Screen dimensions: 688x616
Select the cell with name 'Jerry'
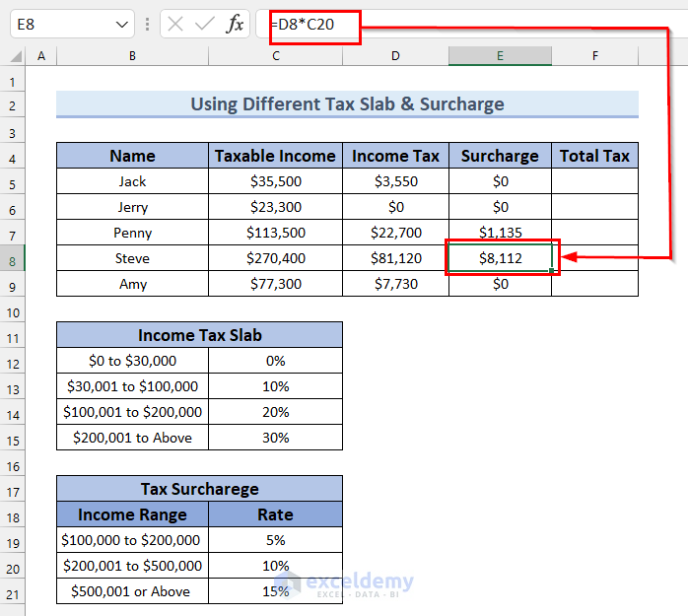click(x=132, y=207)
